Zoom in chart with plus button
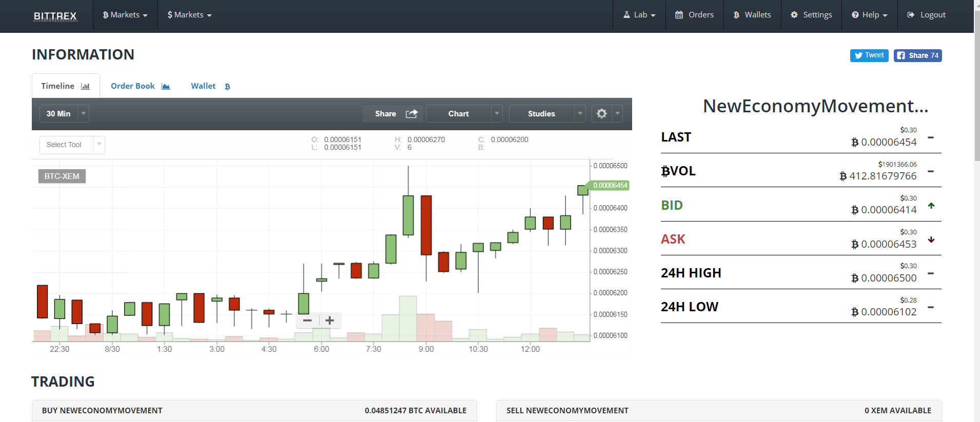This screenshot has width=980, height=422. 330,320
